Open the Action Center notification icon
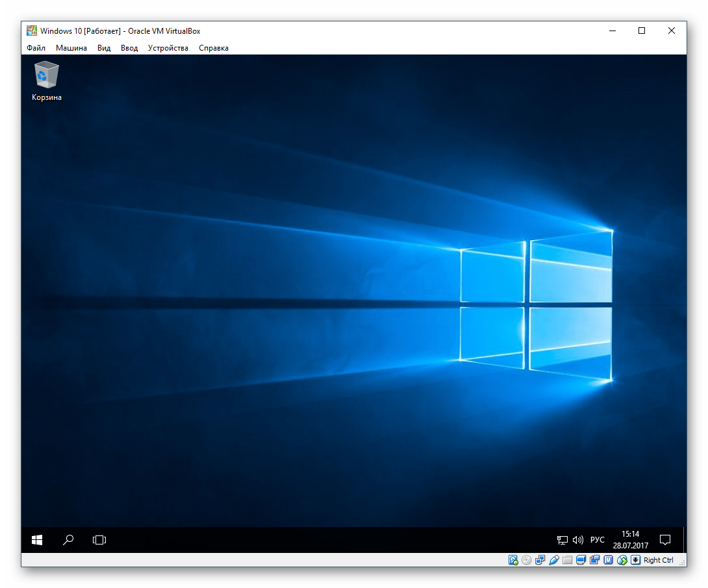Viewport: 708px width, 588px height. 665,540
